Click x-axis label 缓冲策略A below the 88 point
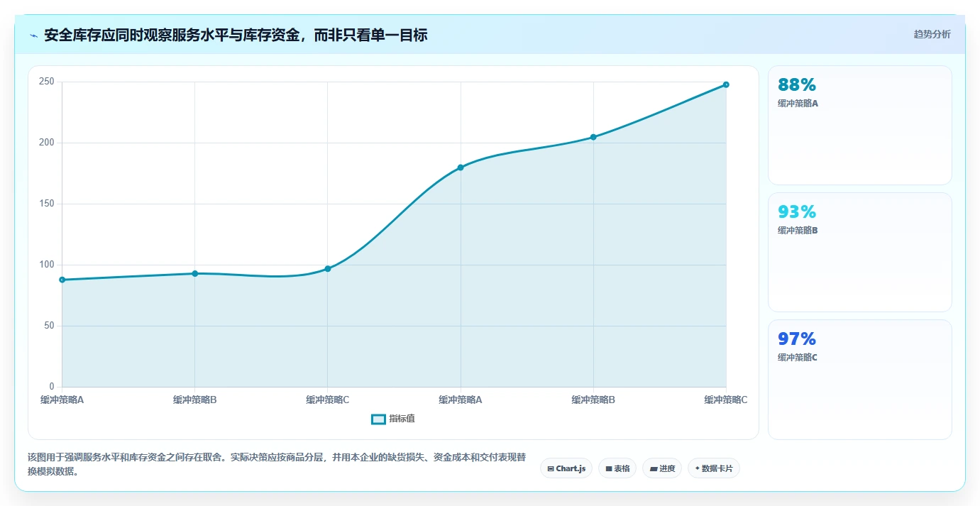This screenshot has height=506, width=980. [62, 400]
